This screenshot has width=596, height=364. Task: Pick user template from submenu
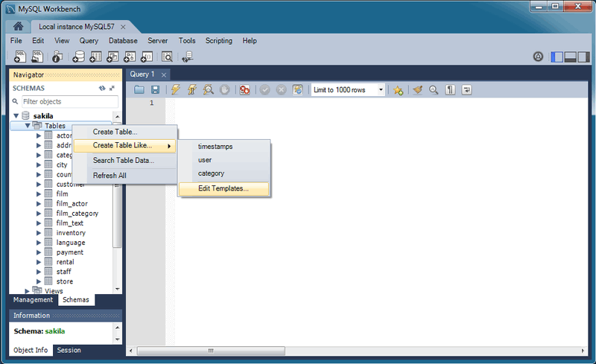pos(224,160)
